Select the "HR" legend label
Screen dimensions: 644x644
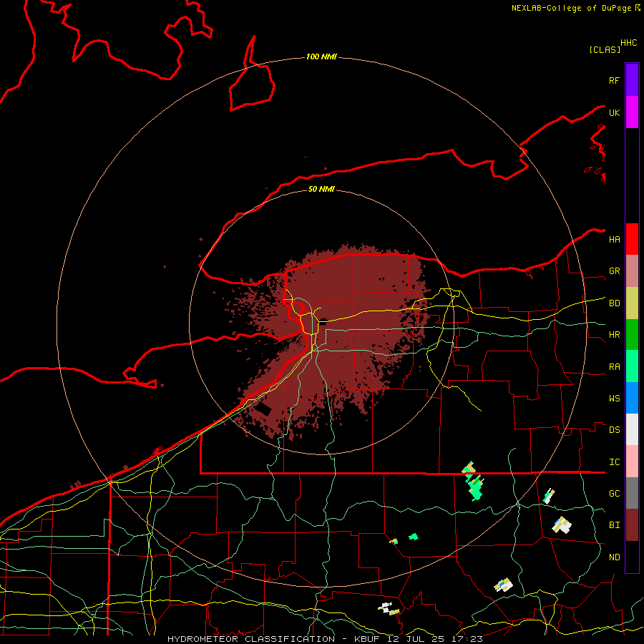pos(614,335)
